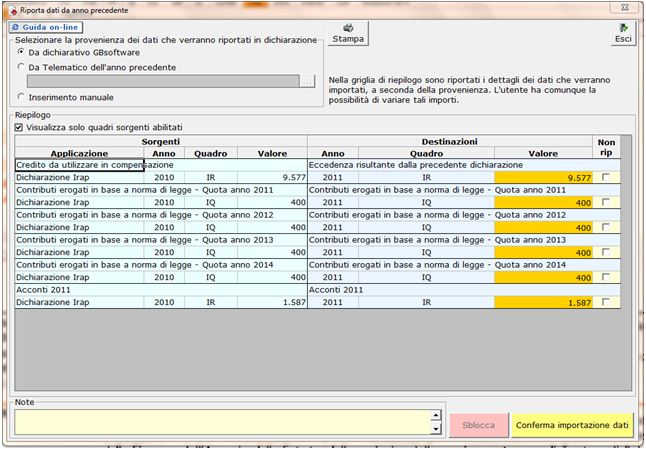The height and width of the screenshot is (449, 646).
Task: Check Non rip box for Acconti 2011 row
Action: point(606,302)
